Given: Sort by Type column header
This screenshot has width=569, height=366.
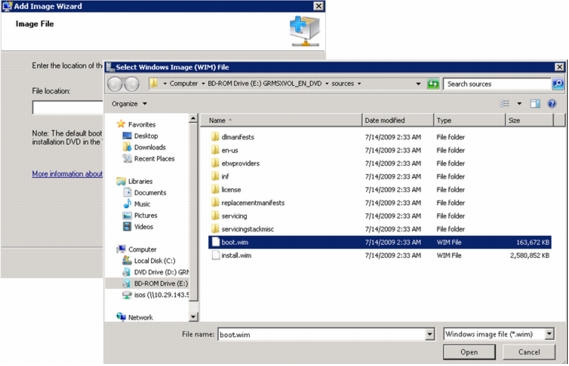Looking at the screenshot, I should point(469,120).
